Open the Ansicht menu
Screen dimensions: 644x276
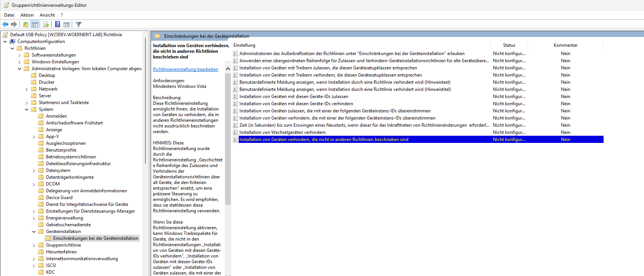(47, 15)
